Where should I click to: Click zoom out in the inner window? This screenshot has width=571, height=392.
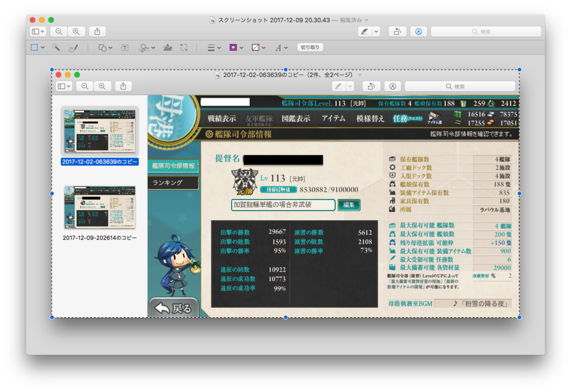point(85,86)
